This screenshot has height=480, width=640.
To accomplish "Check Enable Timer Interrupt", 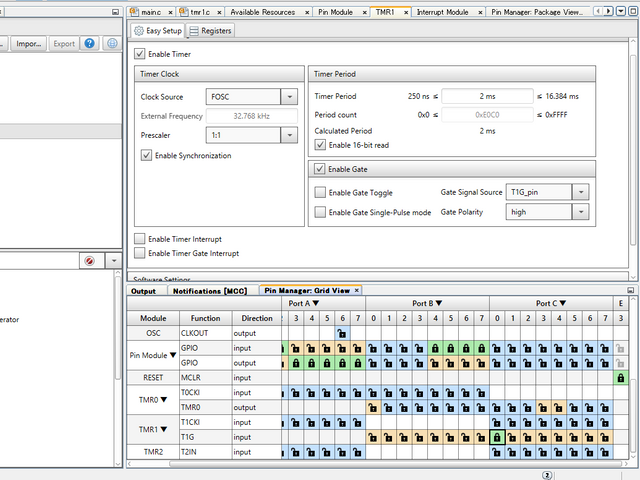I will pyautogui.click(x=140, y=239).
